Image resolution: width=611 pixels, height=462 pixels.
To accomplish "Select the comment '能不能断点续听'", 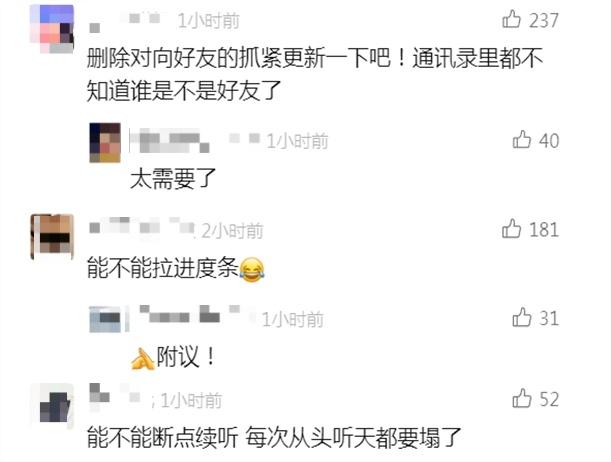I will click(x=162, y=438).
